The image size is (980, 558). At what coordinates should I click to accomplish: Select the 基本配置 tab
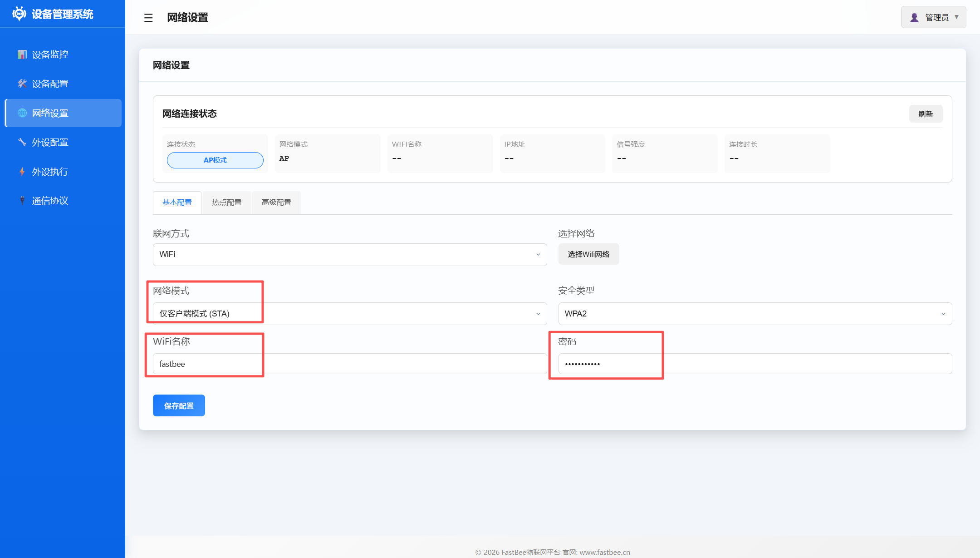point(177,202)
